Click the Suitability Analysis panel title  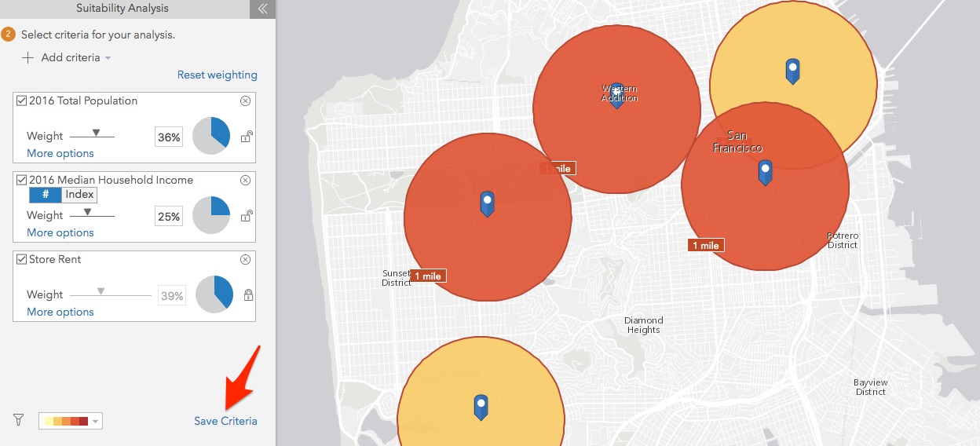click(x=122, y=9)
